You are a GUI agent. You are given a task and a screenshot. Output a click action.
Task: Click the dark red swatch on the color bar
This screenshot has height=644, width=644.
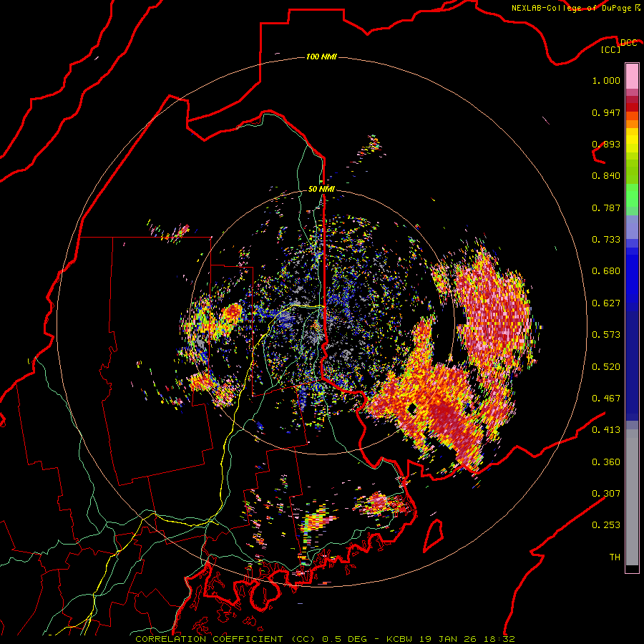632,107
